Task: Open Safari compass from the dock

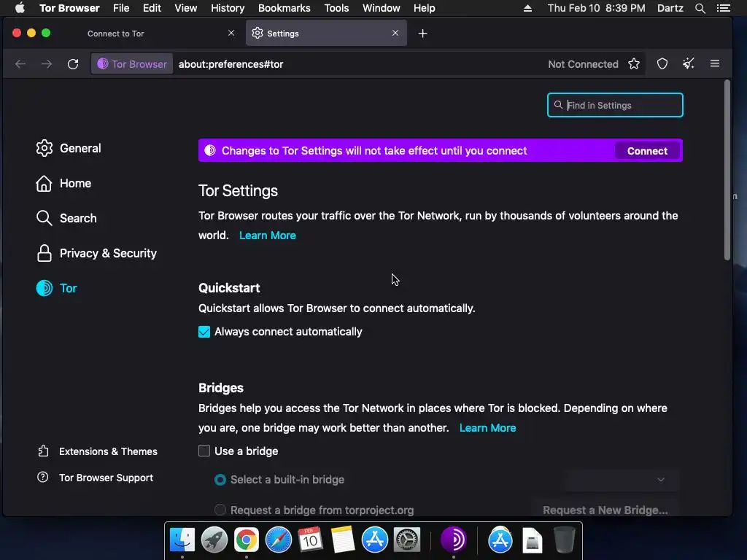Action: 278,540
